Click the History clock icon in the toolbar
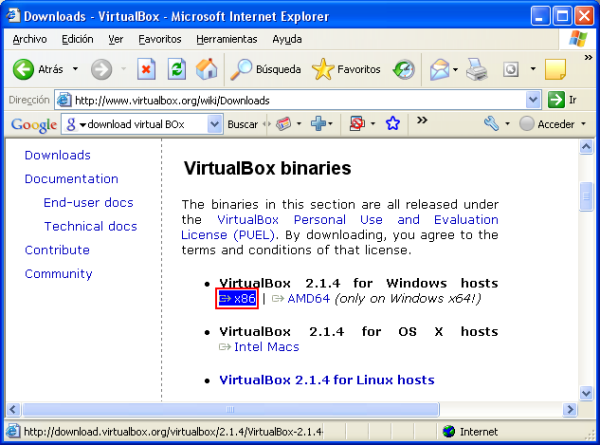 tap(404, 70)
